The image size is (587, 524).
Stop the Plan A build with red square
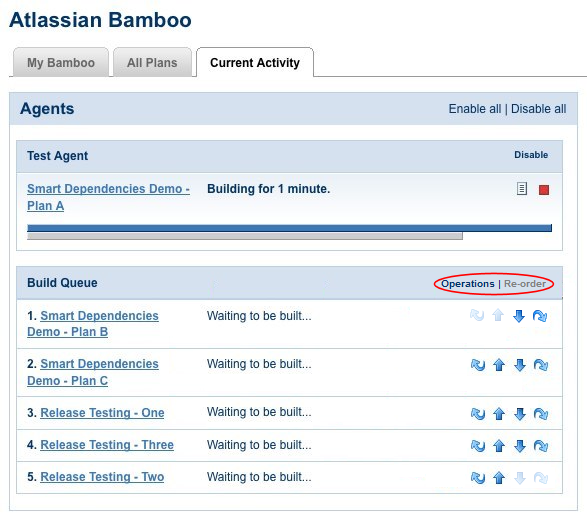[544, 190]
